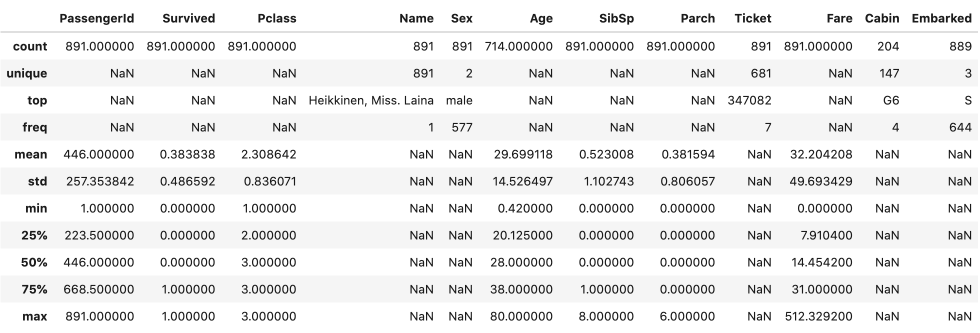This screenshot has width=980, height=333.
Task: Click the Cabin column header
Action: tap(882, 18)
